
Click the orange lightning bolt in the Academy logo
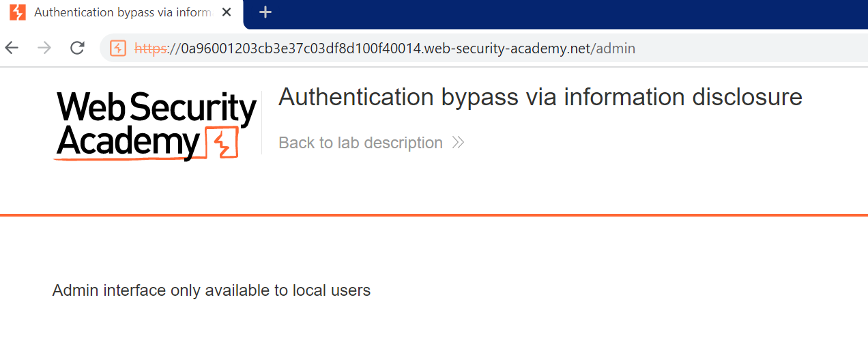[x=221, y=143]
